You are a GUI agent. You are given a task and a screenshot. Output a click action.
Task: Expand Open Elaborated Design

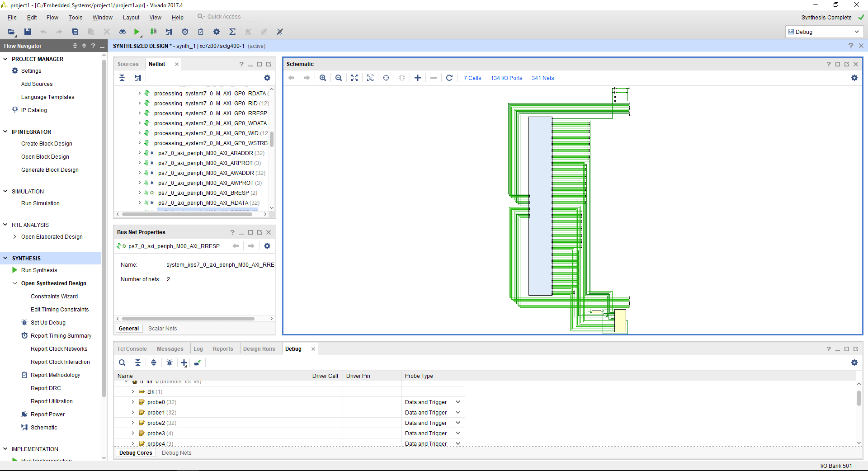[x=14, y=236]
